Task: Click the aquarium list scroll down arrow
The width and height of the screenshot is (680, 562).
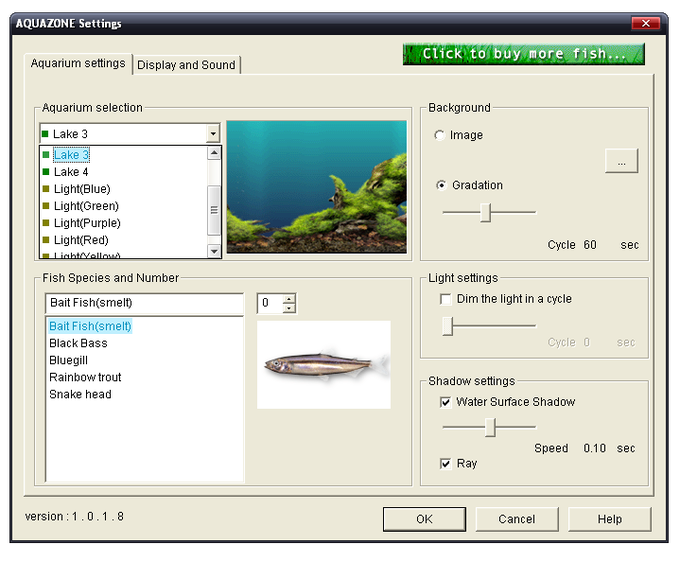Action: tap(214, 251)
